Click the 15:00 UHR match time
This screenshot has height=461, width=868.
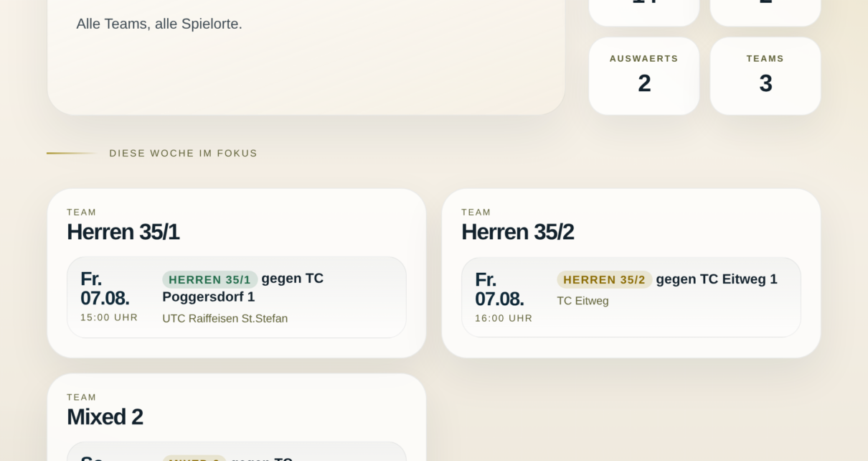(109, 317)
